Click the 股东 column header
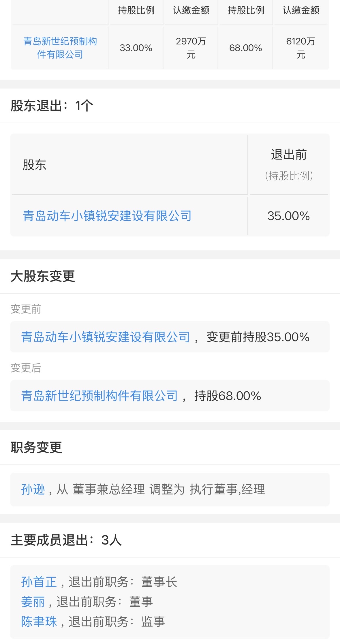 tap(35, 165)
